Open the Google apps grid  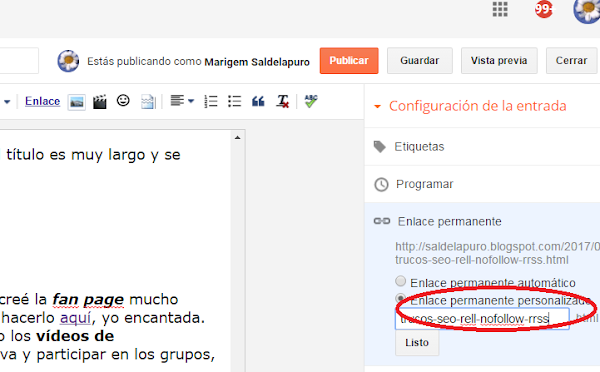coord(500,9)
